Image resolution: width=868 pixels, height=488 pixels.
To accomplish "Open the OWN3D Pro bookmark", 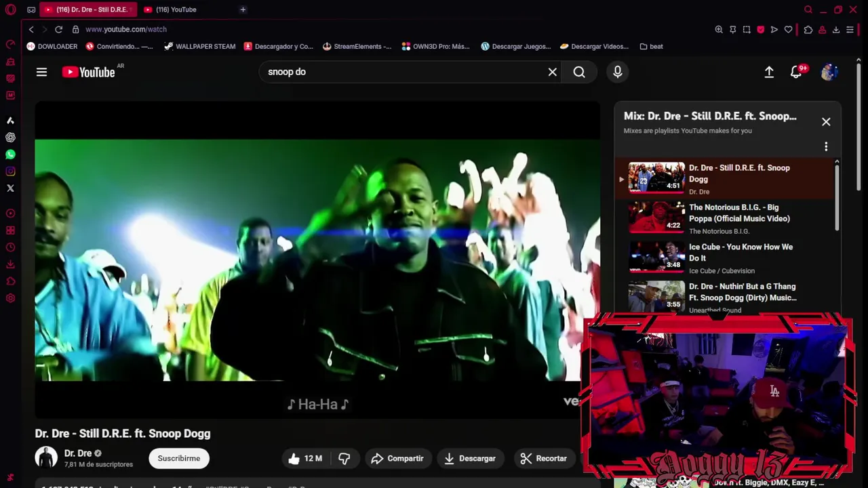I will 435,46.
